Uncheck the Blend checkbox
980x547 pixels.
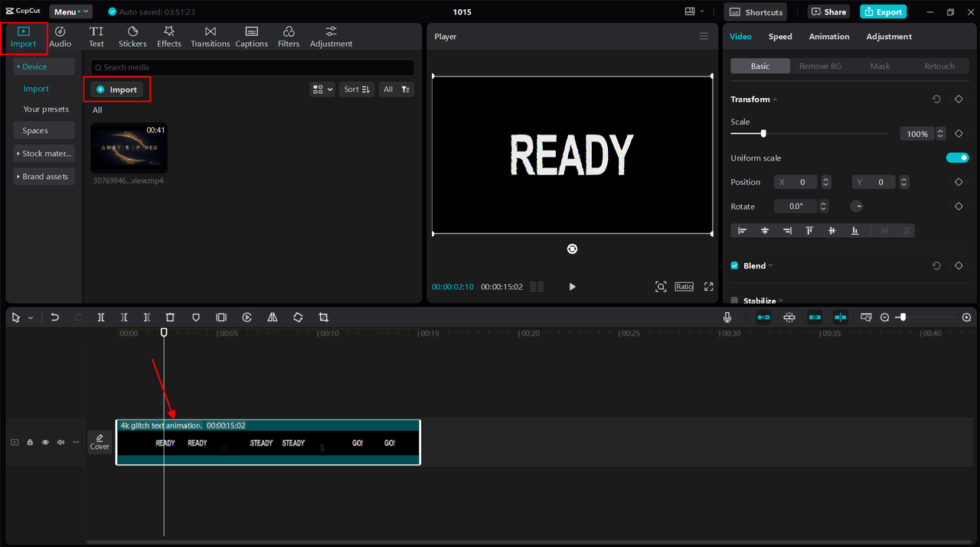[x=735, y=265]
